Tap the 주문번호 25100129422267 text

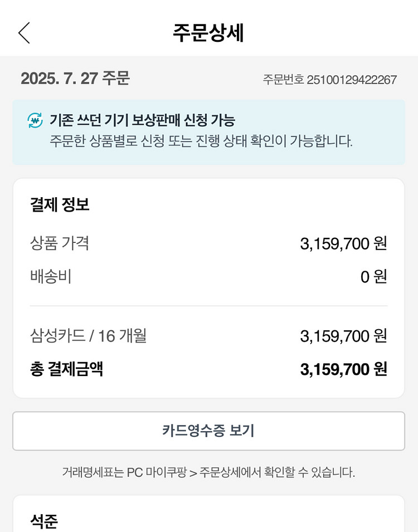[x=329, y=80]
